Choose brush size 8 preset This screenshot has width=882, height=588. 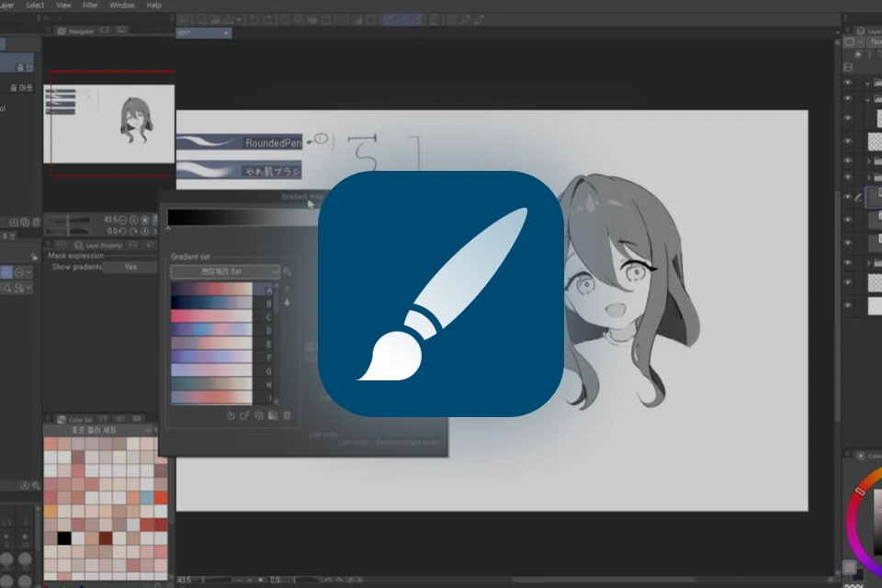click(6, 541)
